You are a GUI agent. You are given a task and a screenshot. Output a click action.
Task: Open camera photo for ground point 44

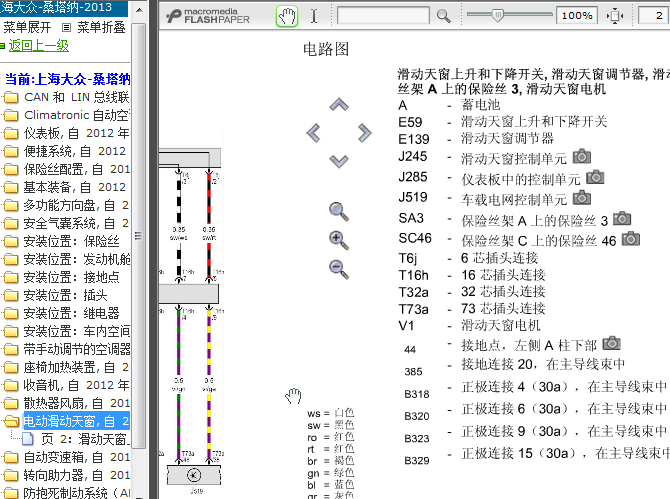coord(611,343)
